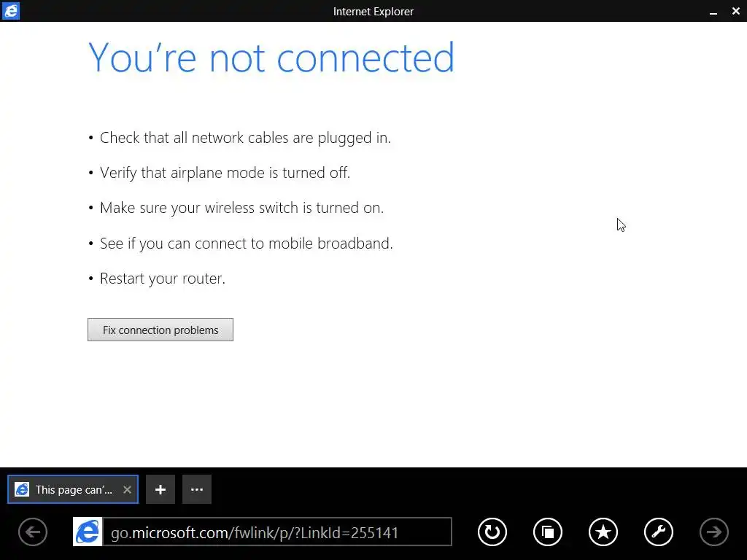This screenshot has width=747, height=560.
Task: Select the "This page can'..." tab
Action: 73,489
